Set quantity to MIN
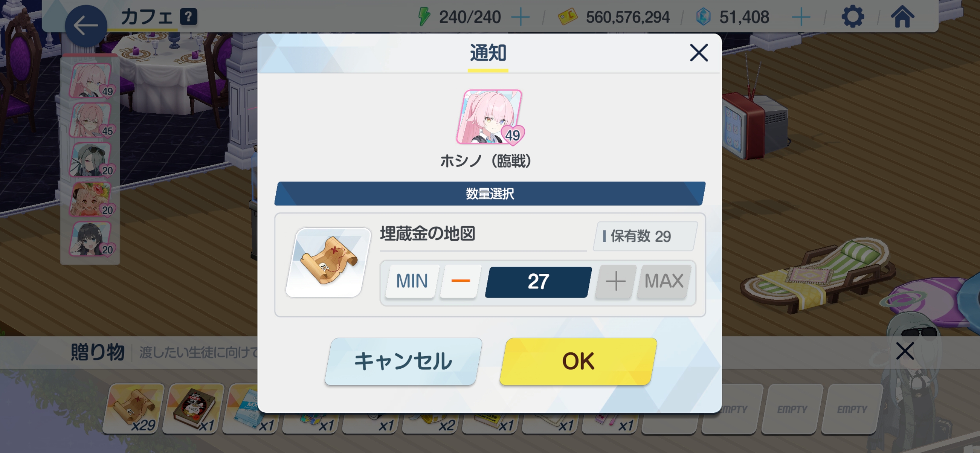Screen dimensions: 980x453 [x=412, y=281]
